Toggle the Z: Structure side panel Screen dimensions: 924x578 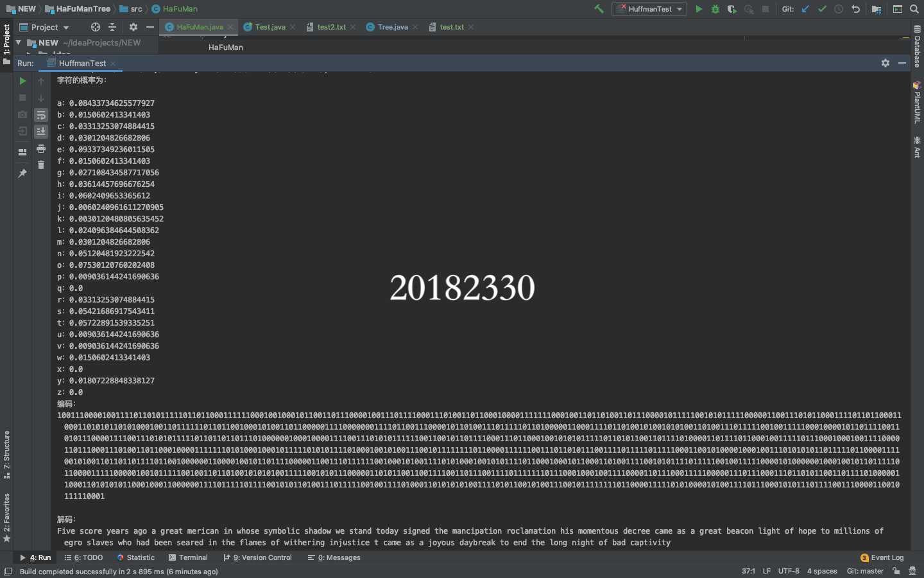[x=6, y=455]
